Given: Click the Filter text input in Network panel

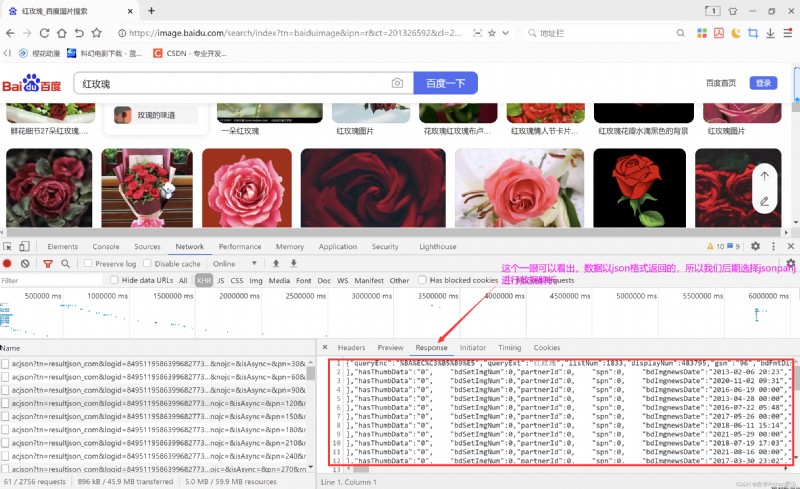Looking at the screenshot, I should pyautogui.click(x=51, y=280).
